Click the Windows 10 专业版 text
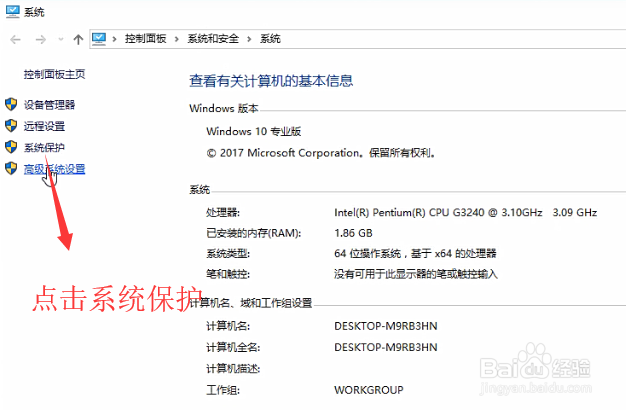This screenshot has width=626, height=410. (x=254, y=131)
